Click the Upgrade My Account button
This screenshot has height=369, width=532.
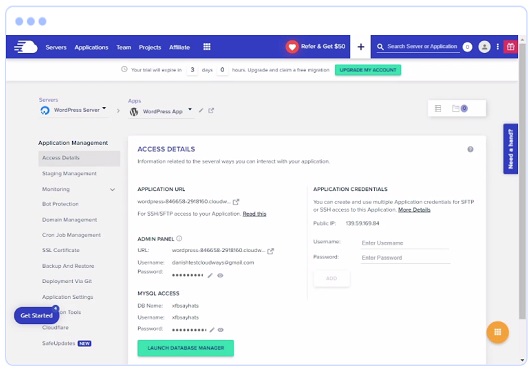[368, 70]
